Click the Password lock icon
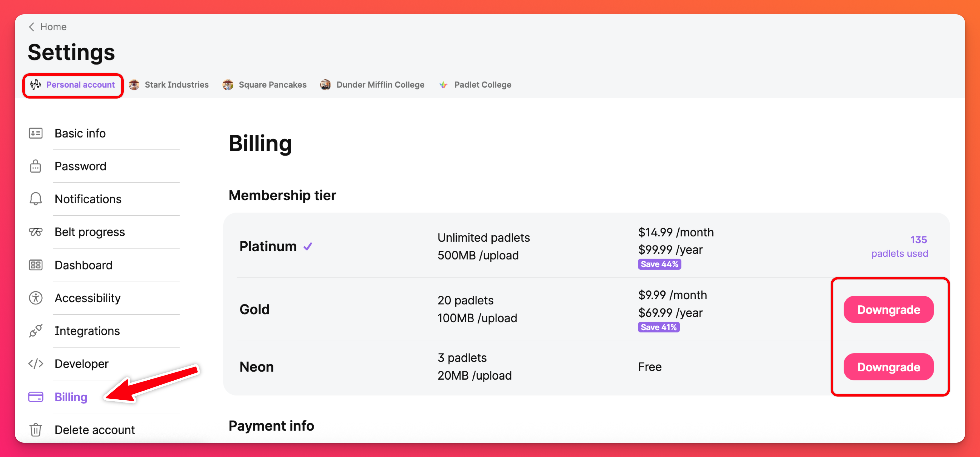This screenshot has width=980, height=457. pyautogui.click(x=35, y=166)
